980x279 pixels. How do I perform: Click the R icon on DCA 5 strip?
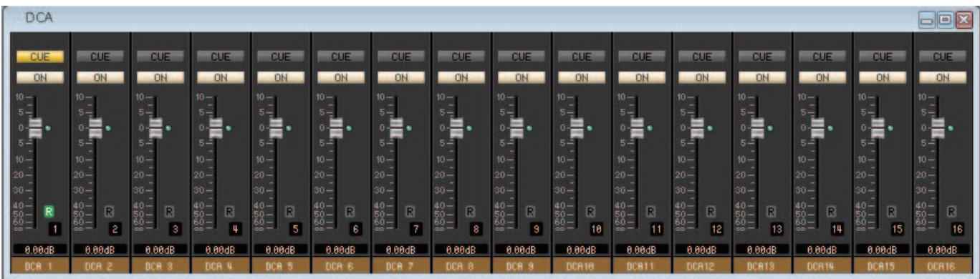[x=289, y=211]
